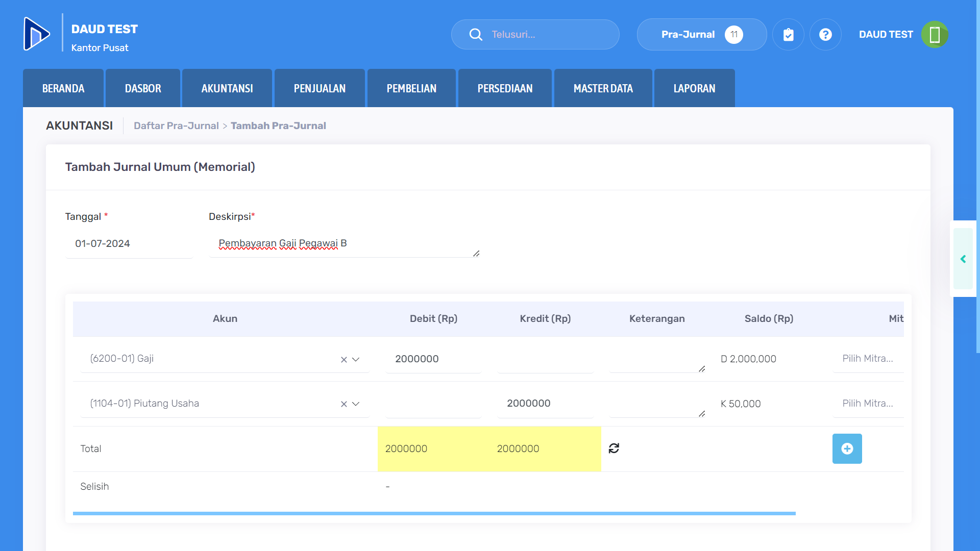Click the Pra-Jurnal button with count

point(702,34)
